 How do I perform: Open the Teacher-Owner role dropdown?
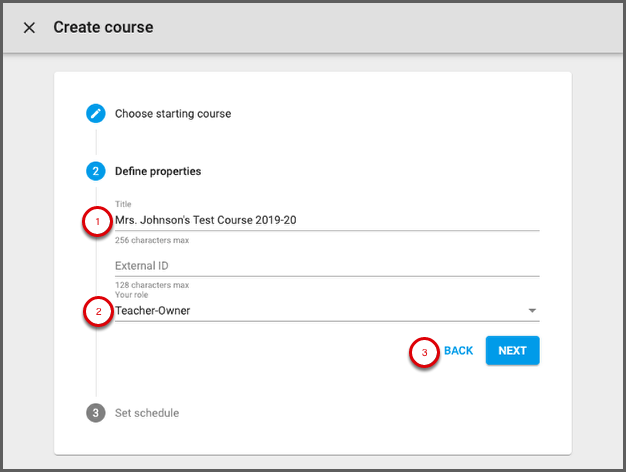(x=320, y=311)
